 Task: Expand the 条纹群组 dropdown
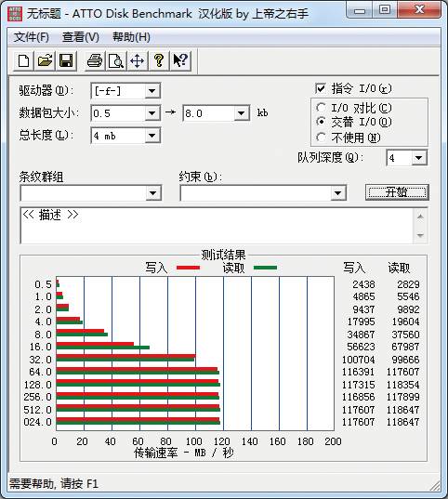(153, 193)
